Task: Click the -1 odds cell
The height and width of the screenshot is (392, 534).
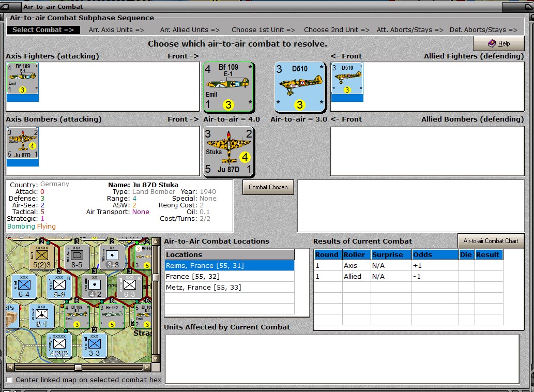Action: coord(435,277)
